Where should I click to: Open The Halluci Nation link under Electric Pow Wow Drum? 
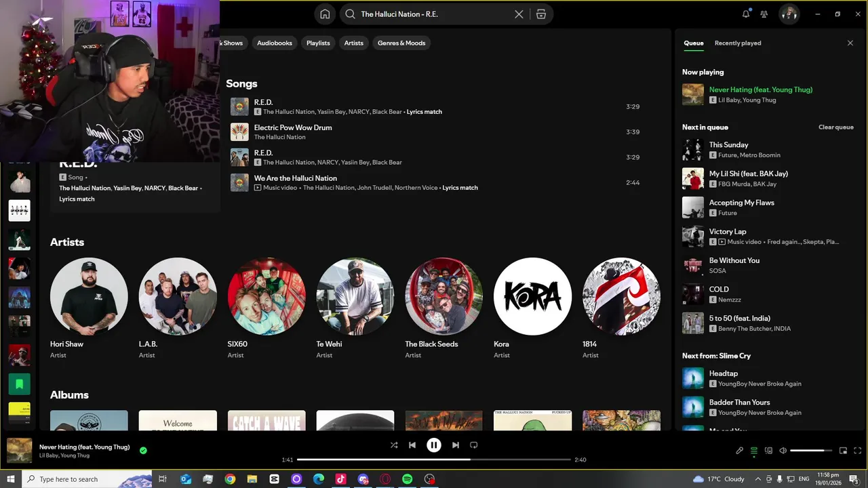coord(279,137)
